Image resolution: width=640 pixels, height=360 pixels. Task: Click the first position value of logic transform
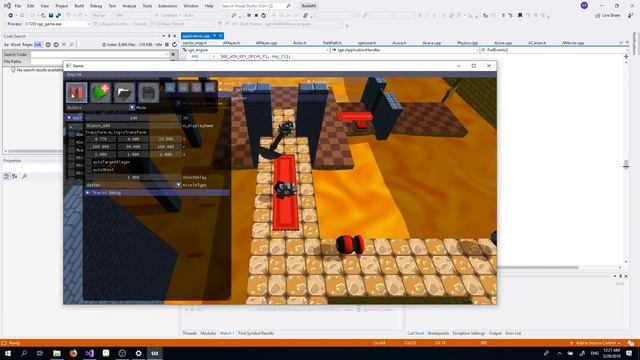pos(101,139)
